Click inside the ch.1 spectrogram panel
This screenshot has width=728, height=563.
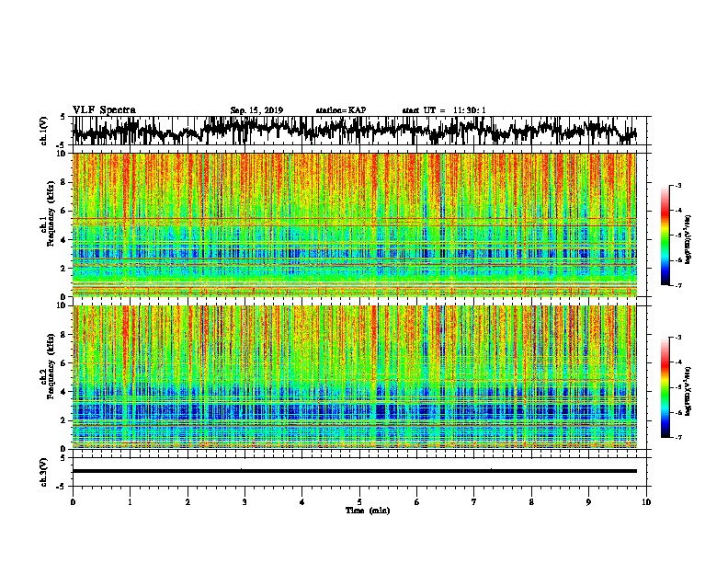point(354,224)
